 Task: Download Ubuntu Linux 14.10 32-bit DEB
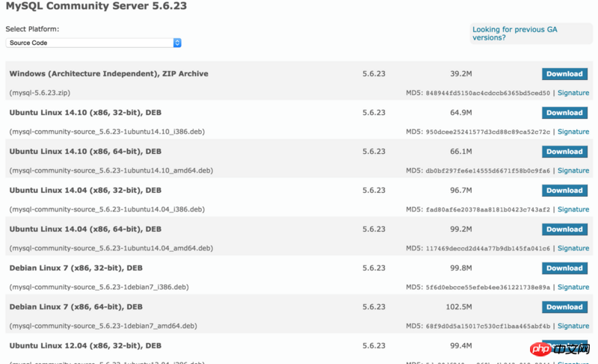coord(564,113)
